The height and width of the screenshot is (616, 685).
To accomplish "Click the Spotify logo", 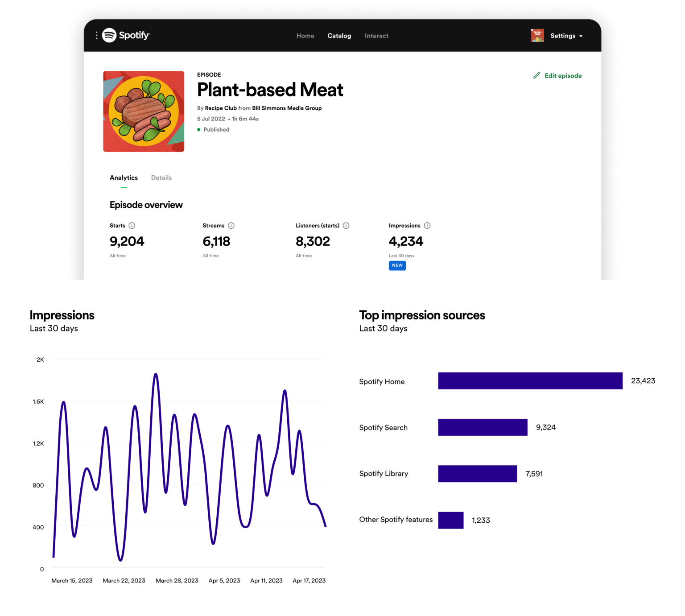I will [126, 35].
